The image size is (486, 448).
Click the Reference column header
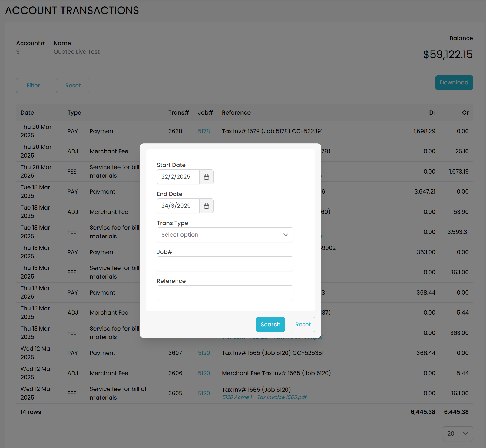tap(236, 113)
